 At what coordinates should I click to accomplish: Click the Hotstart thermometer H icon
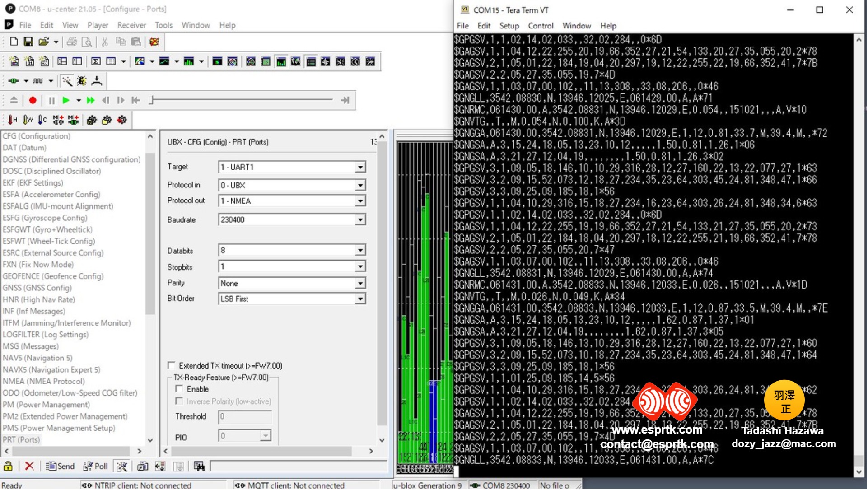click(x=12, y=120)
